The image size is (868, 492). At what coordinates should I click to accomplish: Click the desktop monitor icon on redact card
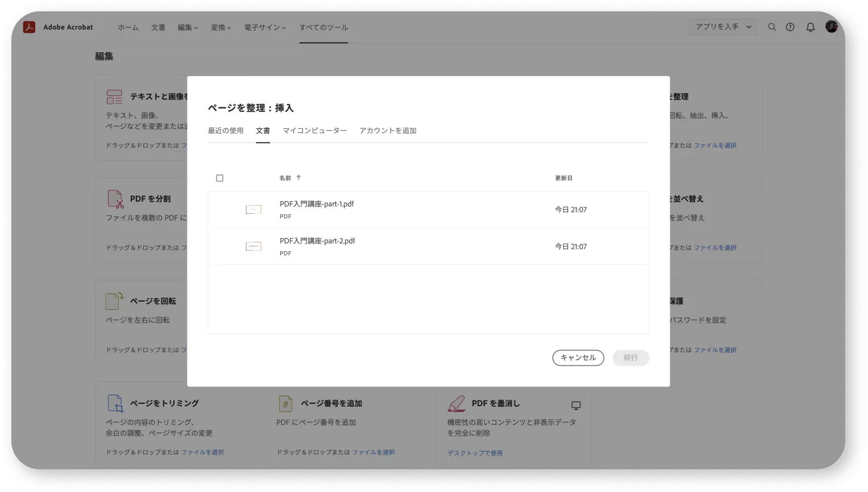(576, 405)
